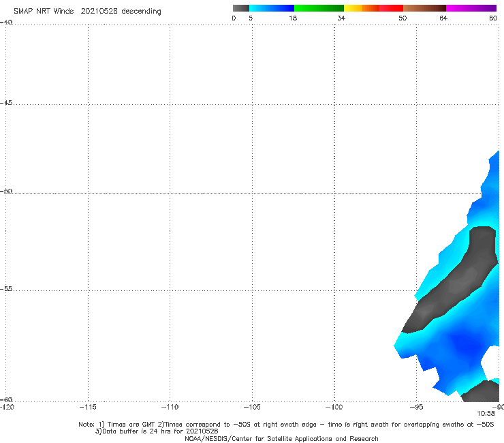The width and height of the screenshot is (504, 443).
Task: Click the small gray patch at map bottom right
Action: point(482,391)
